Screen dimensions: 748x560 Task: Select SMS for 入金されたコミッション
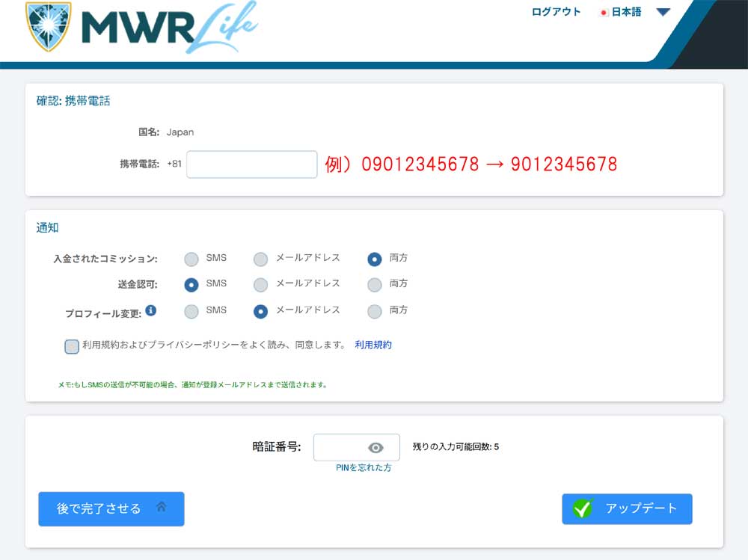[191, 259]
